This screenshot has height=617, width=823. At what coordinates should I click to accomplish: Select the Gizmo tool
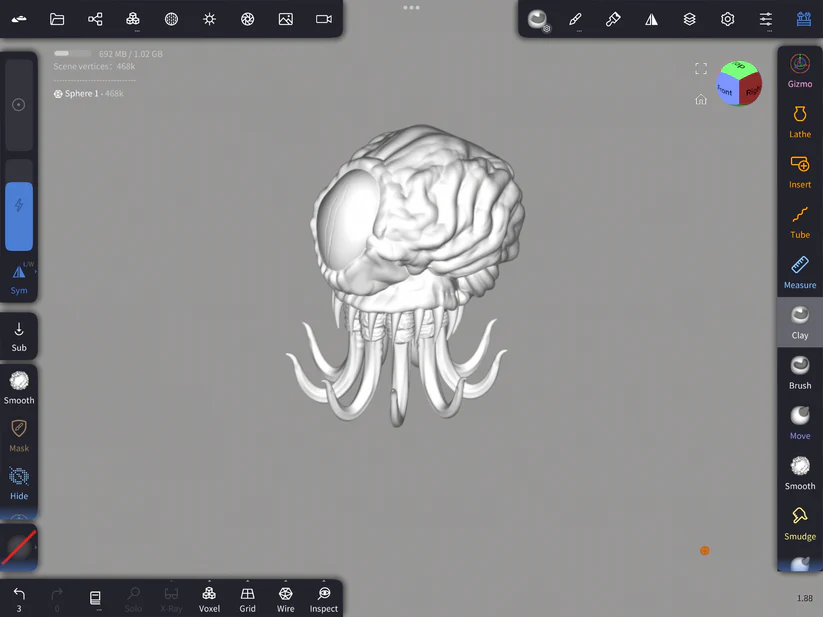800,71
